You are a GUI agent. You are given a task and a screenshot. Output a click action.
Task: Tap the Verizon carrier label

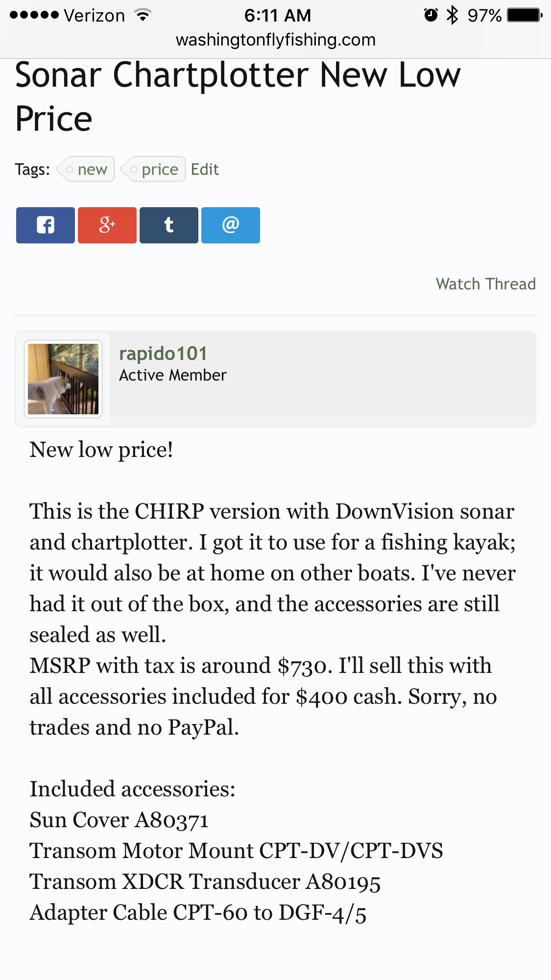click(x=94, y=15)
